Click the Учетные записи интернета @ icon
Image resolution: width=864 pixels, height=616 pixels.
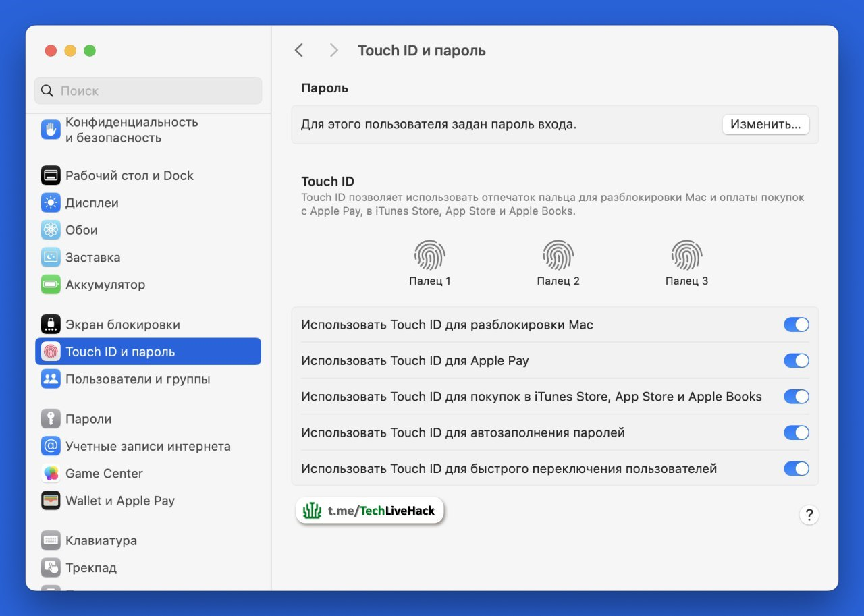coord(51,446)
